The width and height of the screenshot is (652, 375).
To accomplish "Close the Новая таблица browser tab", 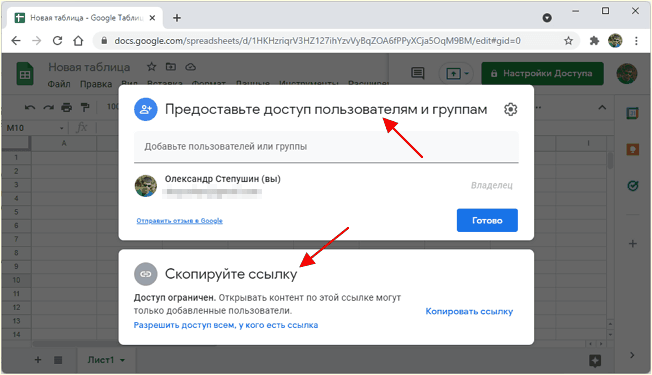I will pos(152,18).
